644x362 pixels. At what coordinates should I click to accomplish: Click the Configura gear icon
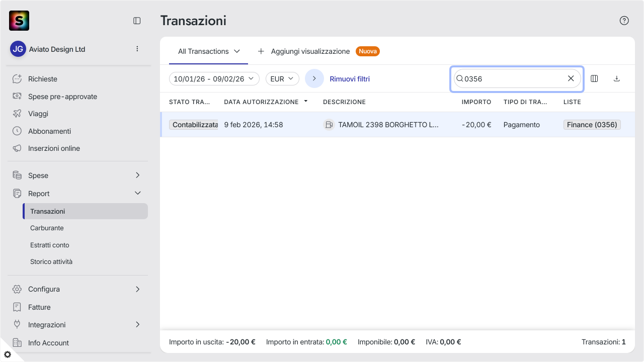pos(17,289)
